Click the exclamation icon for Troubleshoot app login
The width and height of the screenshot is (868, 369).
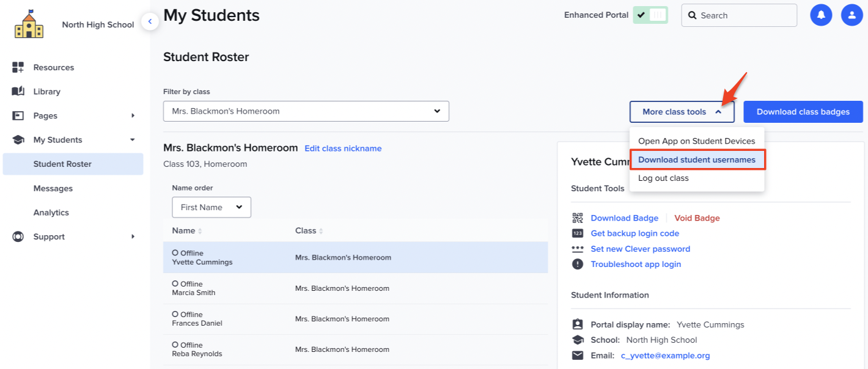577,263
